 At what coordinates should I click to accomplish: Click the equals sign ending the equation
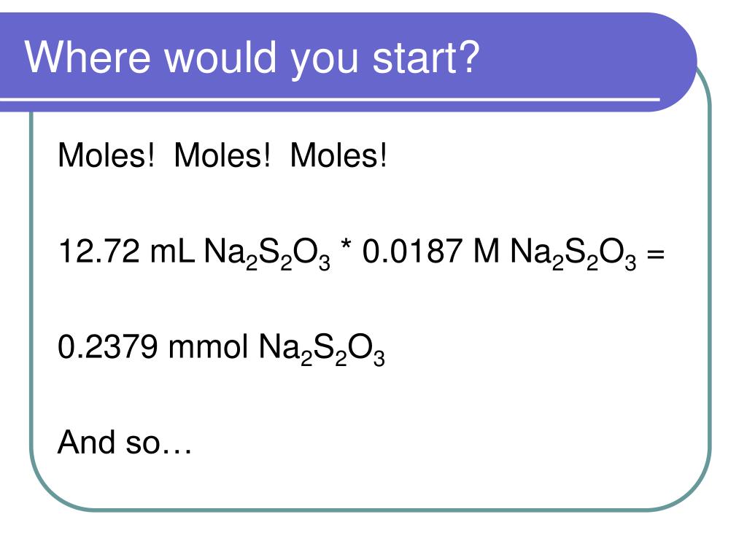pyautogui.click(x=656, y=254)
